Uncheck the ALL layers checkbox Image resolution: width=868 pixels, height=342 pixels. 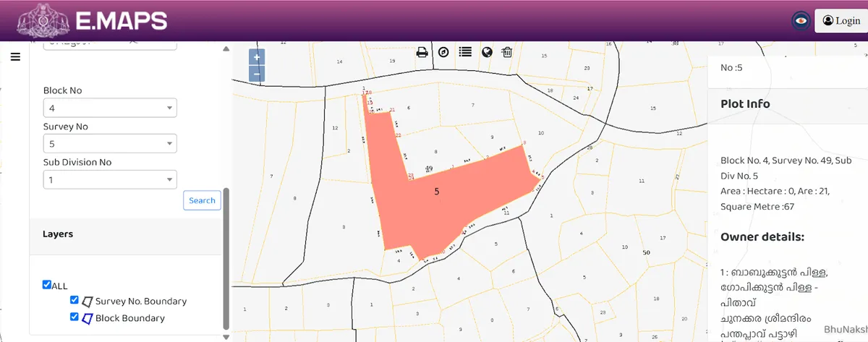[47, 285]
